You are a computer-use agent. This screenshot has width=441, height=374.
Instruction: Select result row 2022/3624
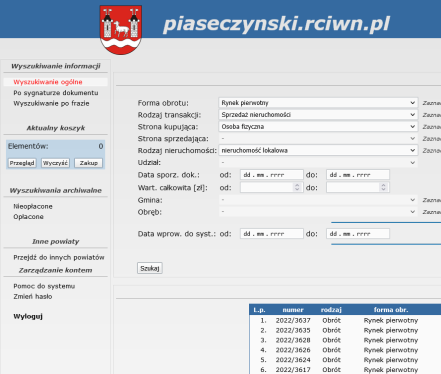[x=345, y=360]
